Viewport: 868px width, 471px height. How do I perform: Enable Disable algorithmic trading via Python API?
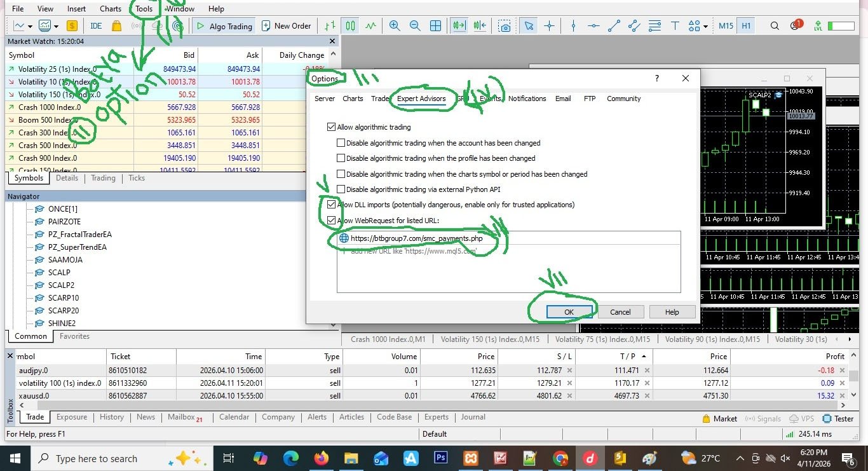tap(341, 189)
